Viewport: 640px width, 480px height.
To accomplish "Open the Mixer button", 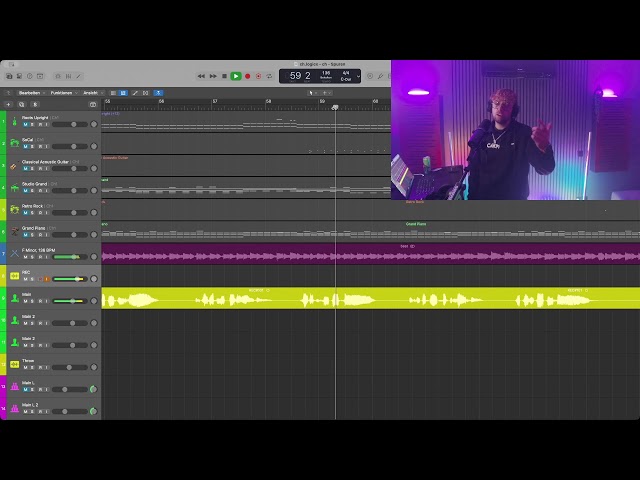I will [69, 76].
